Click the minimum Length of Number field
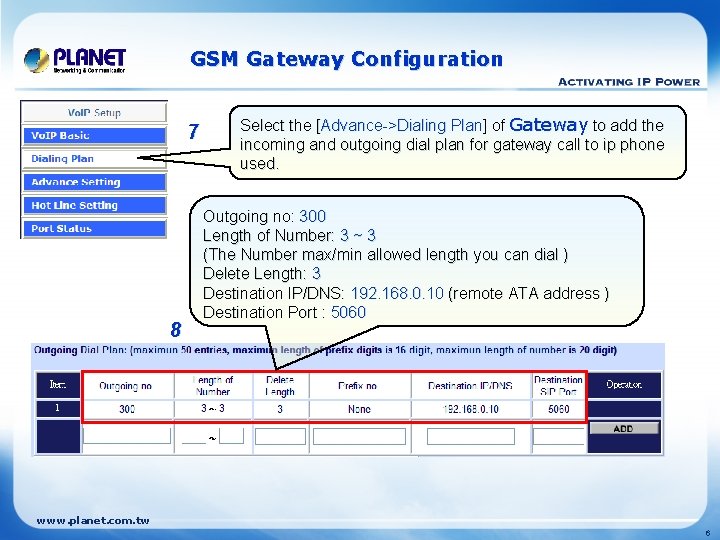 pyautogui.click(x=194, y=436)
